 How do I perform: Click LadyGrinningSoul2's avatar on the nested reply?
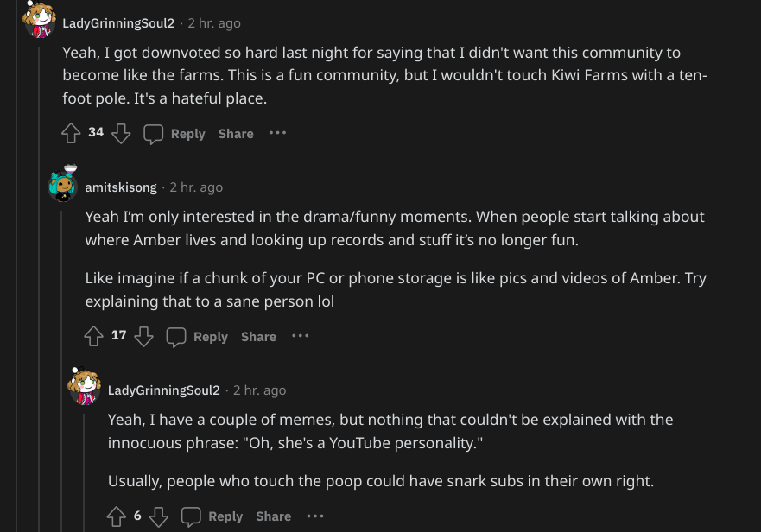tap(85, 389)
